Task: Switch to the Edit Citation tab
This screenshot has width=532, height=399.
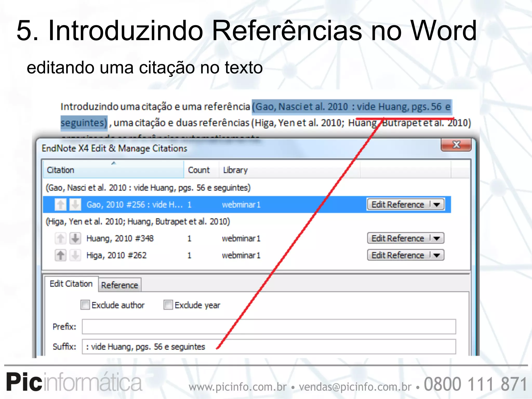Action: 71,284
